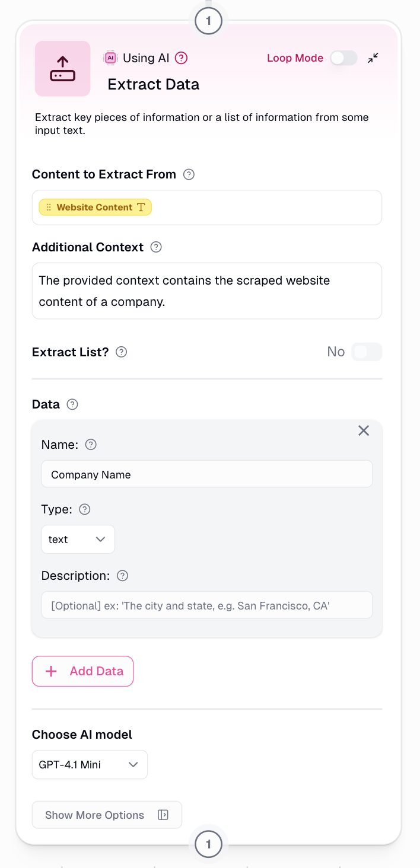420x868 pixels.
Task: Click the Extract Data upload icon tile
Action: tap(63, 69)
